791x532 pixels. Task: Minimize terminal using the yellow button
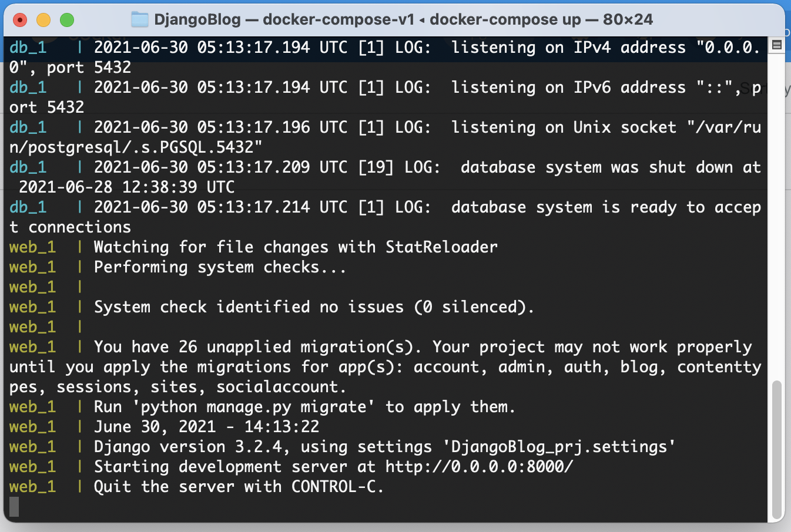coord(43,20)
